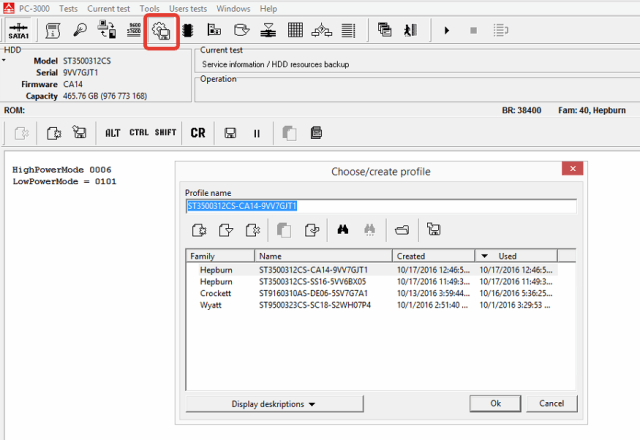
Task: Open the Tests menu
Action: [68, 8]
